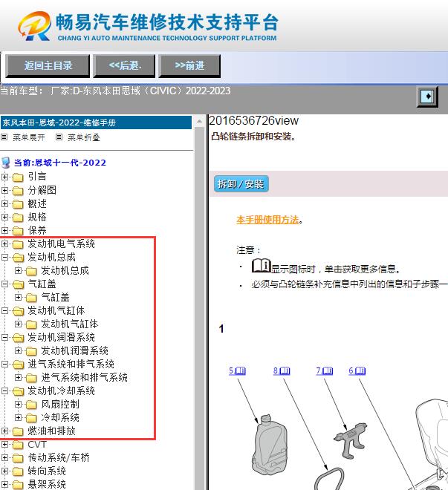448x490 pixels.
Task: Open info link 6 in the diagram
Action: [357, 370]
